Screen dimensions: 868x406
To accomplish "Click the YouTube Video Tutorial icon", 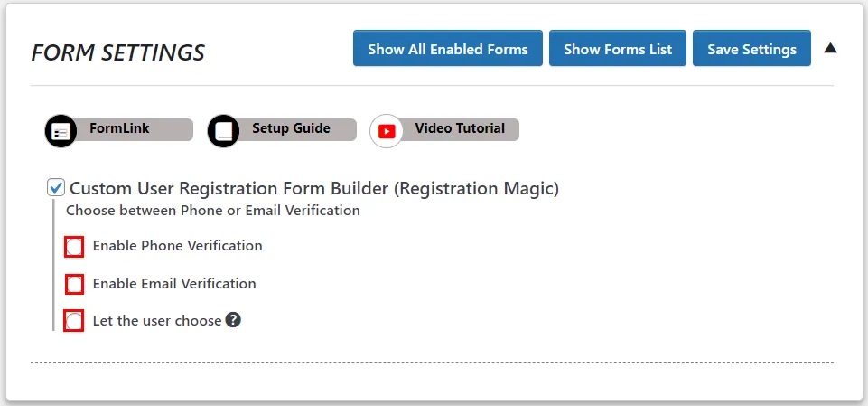I will pyautogui.click(x=386, y=131).
